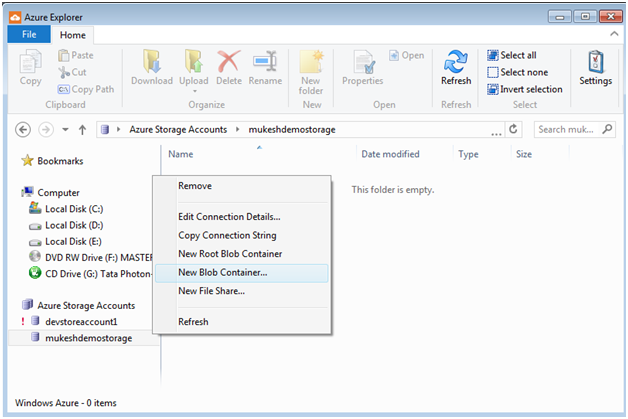Expand the Upload button dropdown arrow
Image resolution: width=628 pixels, height=419 pixels.
click(195, 91)
